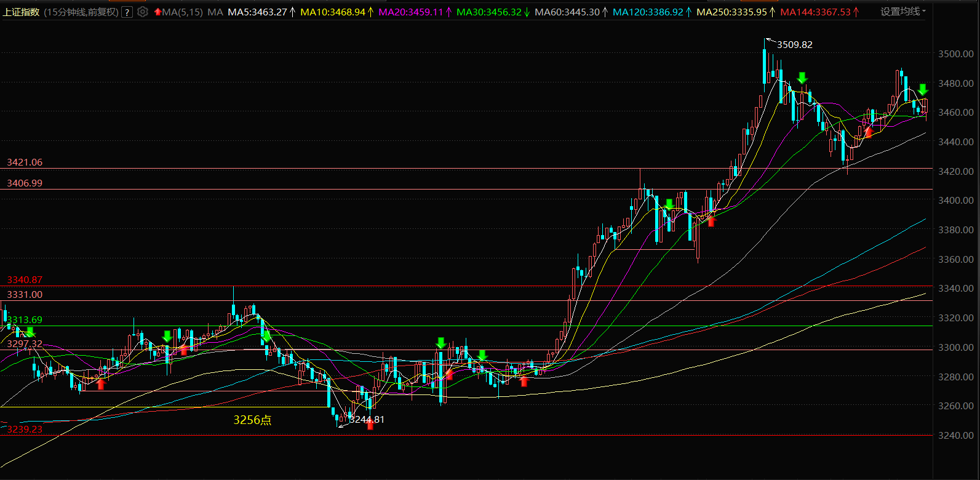Click the gray MA indicator label
Screen dimensions: 980x480
[x=215, y=12]
